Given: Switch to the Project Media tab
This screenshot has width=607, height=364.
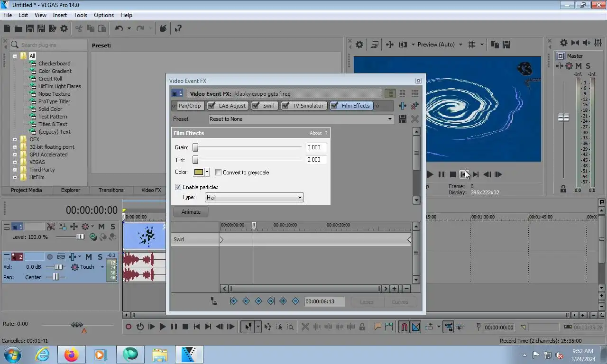Looking at the screenshot, I should pos(27,190).
